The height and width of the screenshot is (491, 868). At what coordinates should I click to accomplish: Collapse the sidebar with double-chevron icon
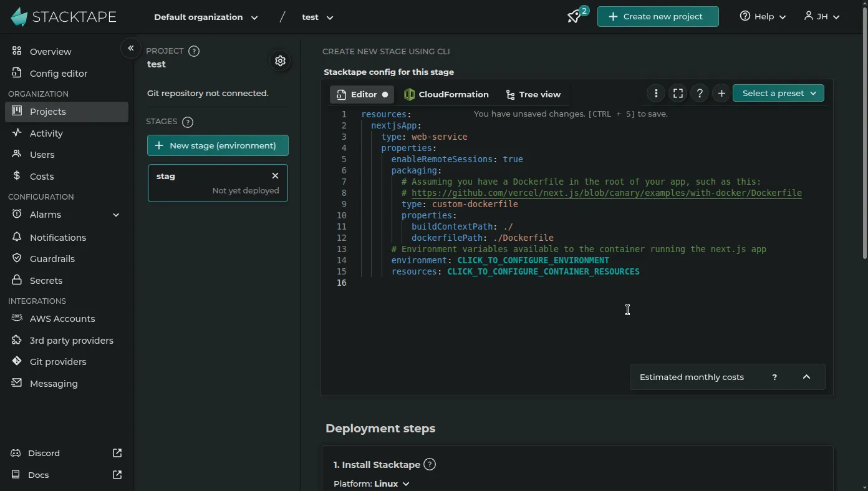pos(131,48)
